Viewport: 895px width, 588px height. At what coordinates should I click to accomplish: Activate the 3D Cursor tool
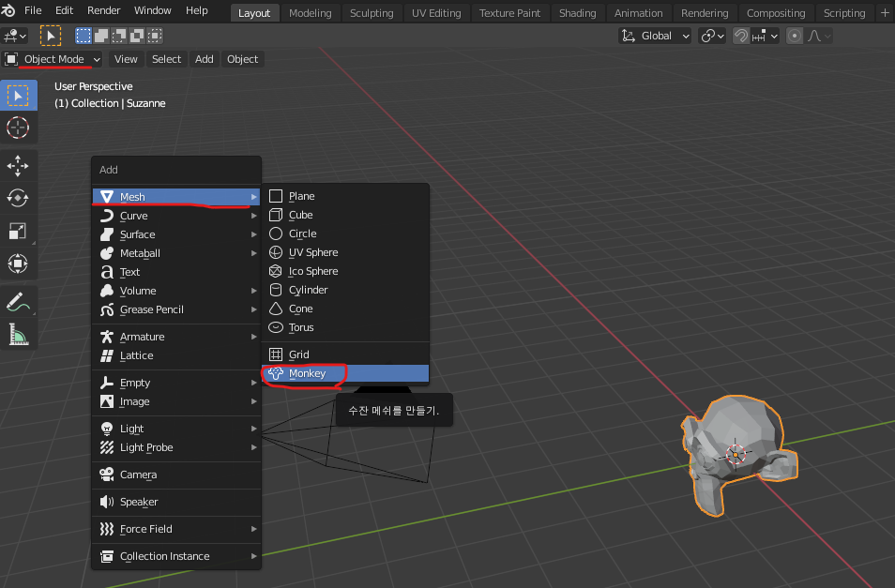click(18, 128)
